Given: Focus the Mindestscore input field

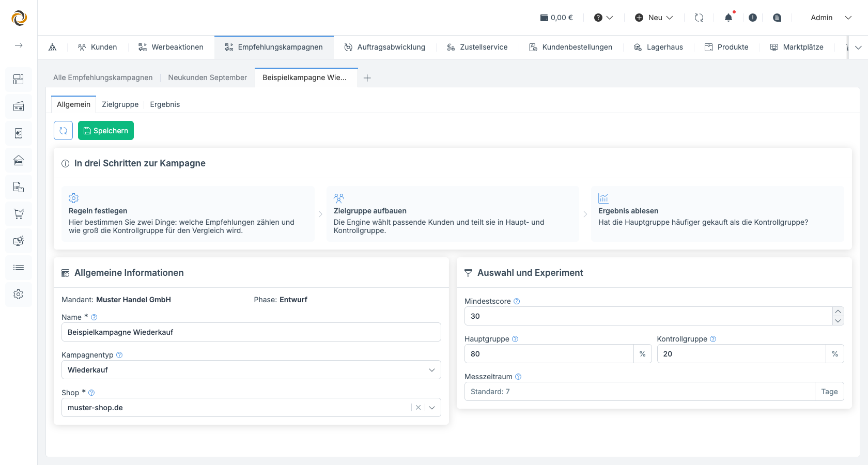Looking at the screenshot, I should point(648,316).
